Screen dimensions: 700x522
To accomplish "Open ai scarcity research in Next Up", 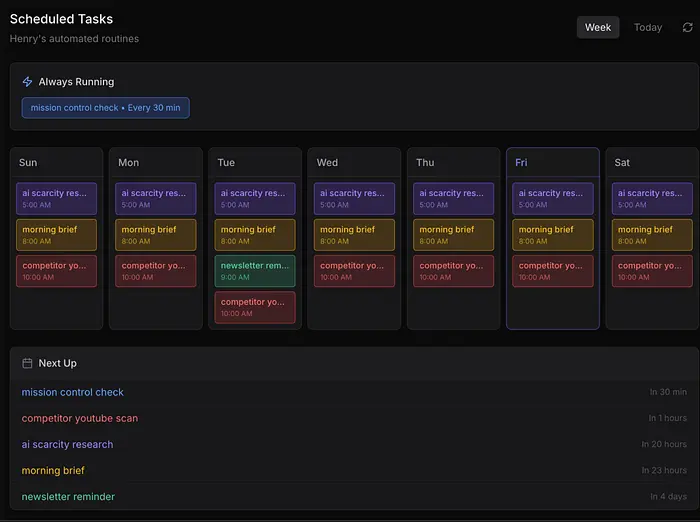I will pos(67,445).
